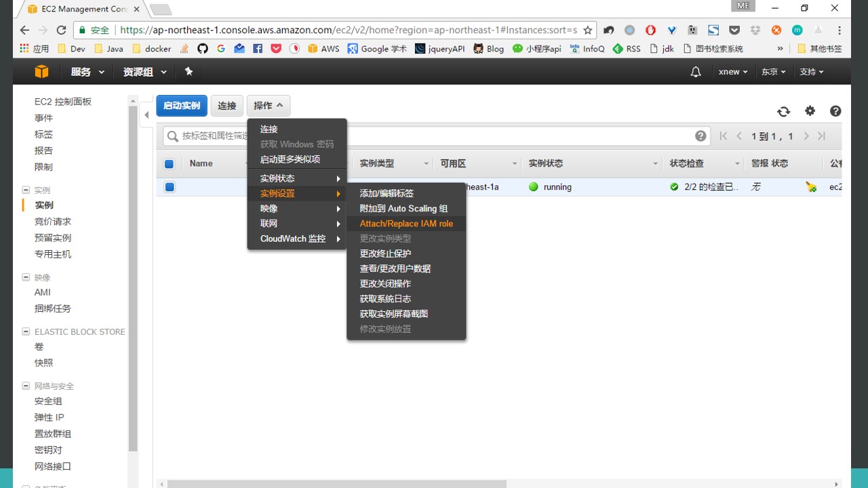Open the CloudWatch 监控 submenu
Screen dimensions: 868x488
(297, 239)
